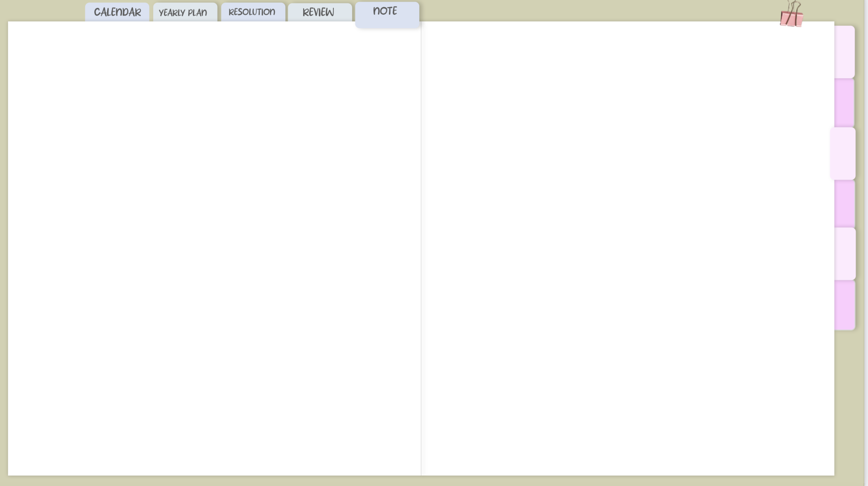868x486 pixels.
Task: Open the bottom-most pink side tab
Action: click(x=845, y=305)
